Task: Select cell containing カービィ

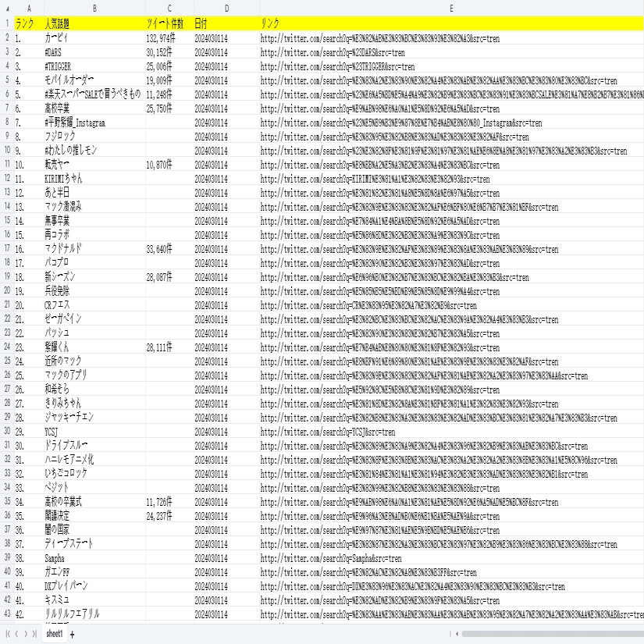Action: click(x=94, y=38)
